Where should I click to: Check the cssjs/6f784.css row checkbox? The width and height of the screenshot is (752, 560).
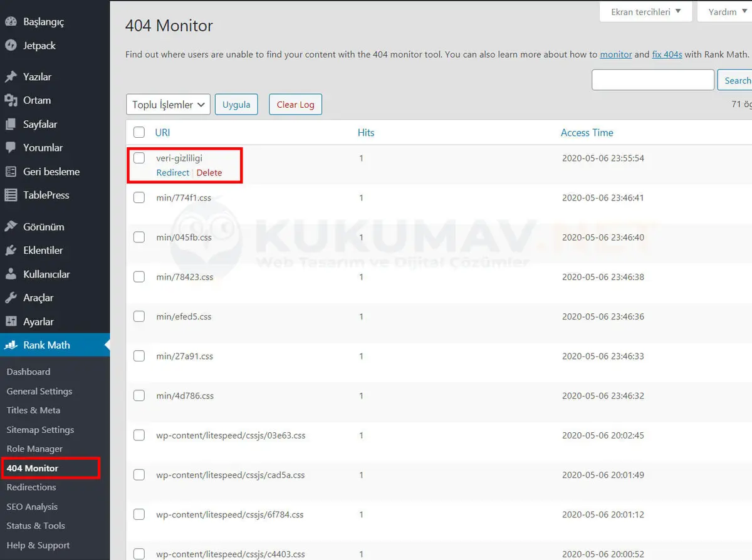(x=139, y=514)
